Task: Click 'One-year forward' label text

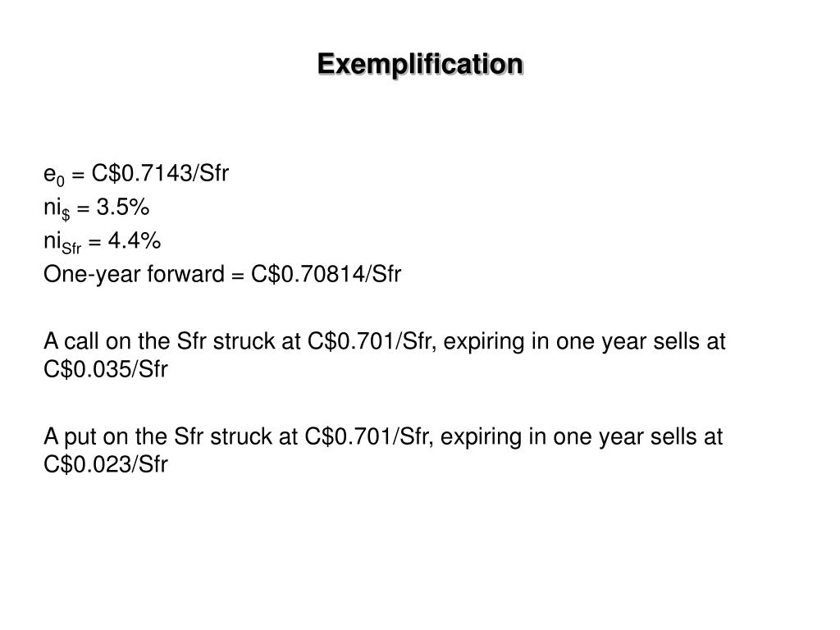Action: click(134, 274)
